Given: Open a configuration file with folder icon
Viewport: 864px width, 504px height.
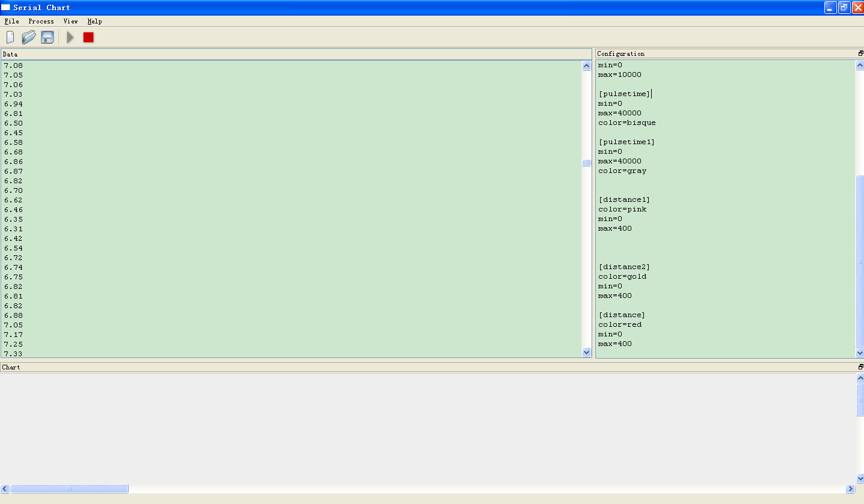Looking at the screenshot, I should [29, 37].
